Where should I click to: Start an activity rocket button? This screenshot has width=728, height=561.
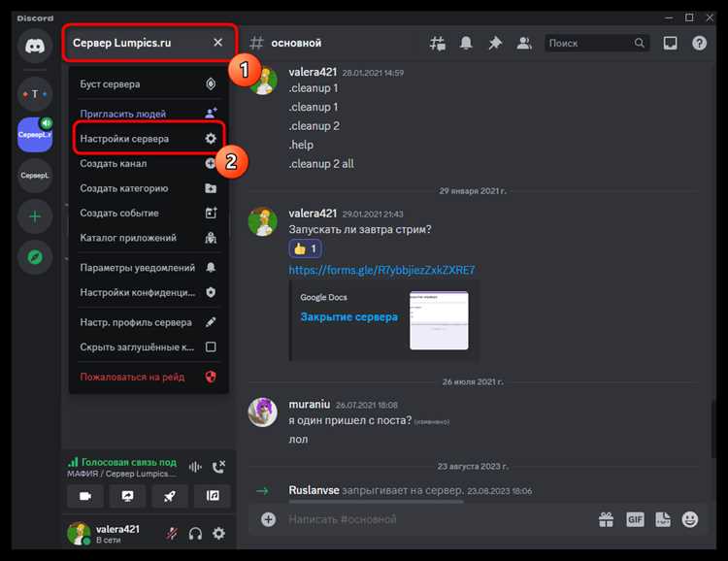(170, 496)
